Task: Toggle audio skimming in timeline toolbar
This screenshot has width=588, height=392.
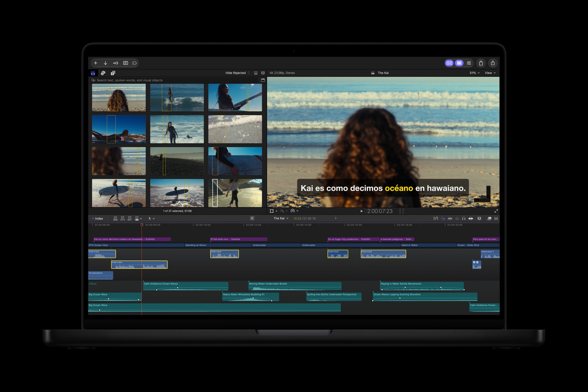Action: [x=457, y=218]
